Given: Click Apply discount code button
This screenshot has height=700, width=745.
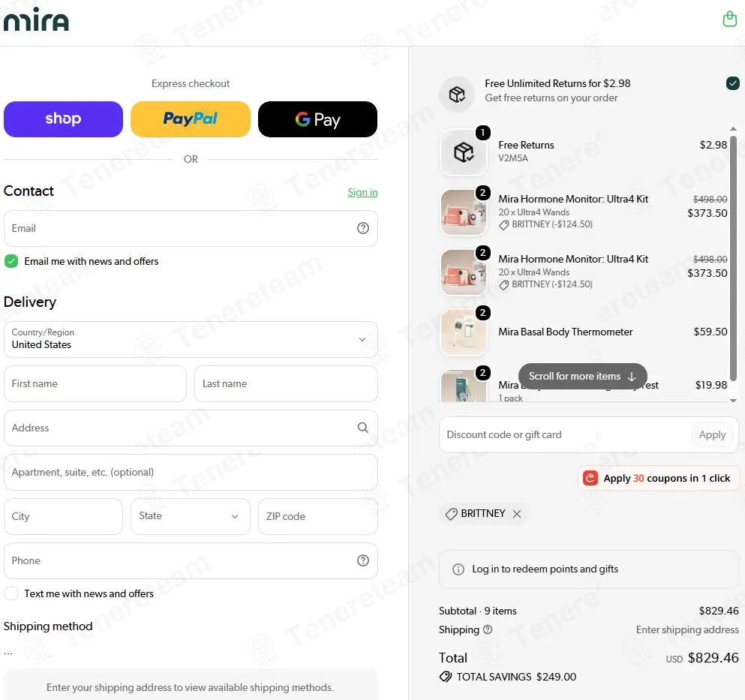Looking at the screenshot, I should click(712, 435).
